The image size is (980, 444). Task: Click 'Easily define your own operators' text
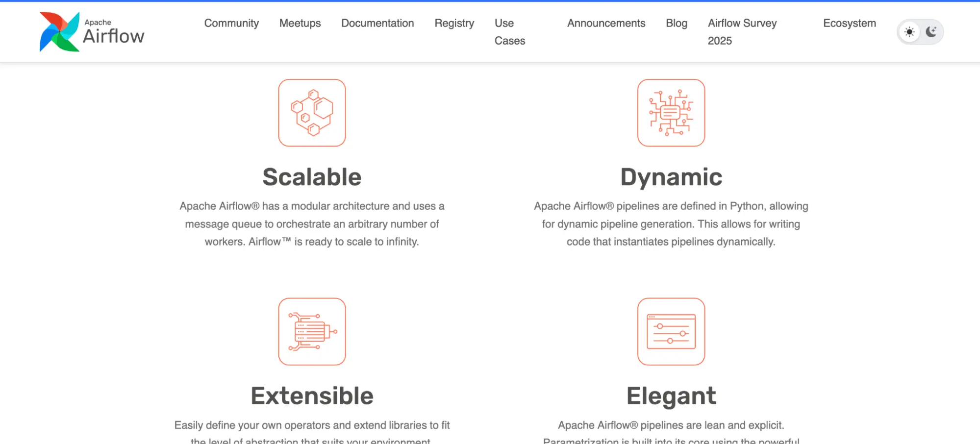tap(252, 425)
